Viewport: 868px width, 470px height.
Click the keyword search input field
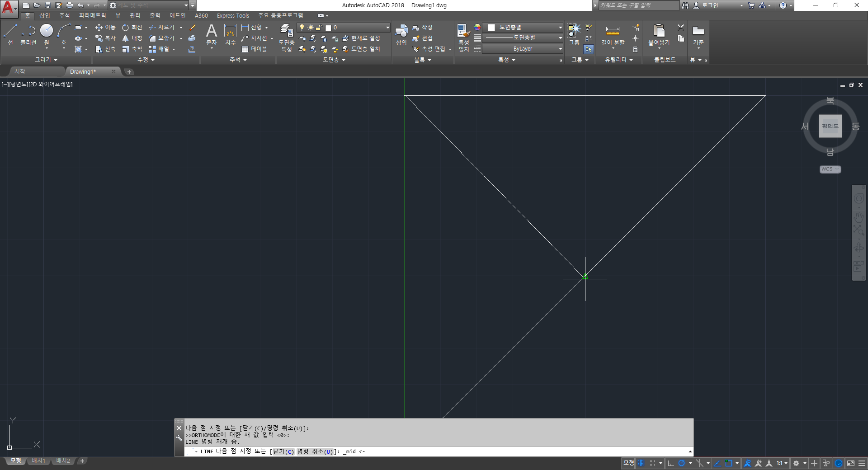coord(638,5)
